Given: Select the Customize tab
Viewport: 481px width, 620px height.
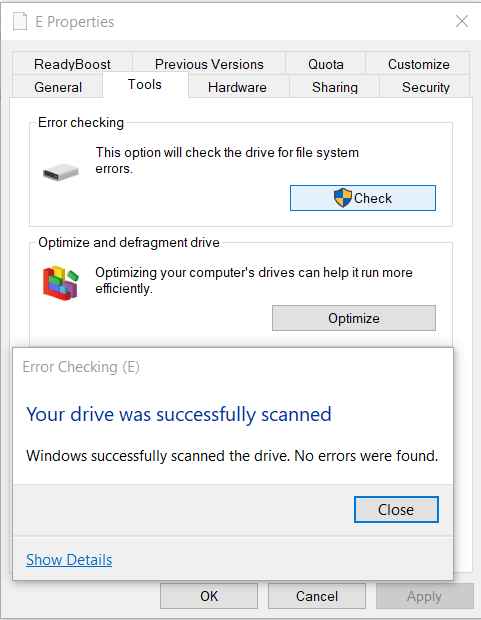Looking at the screenshot, I should [x=419, y=64].
